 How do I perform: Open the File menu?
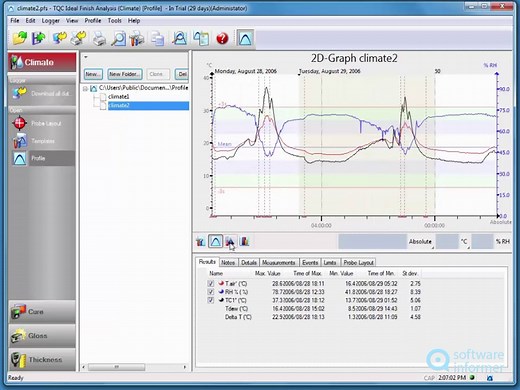click(15, 21)
